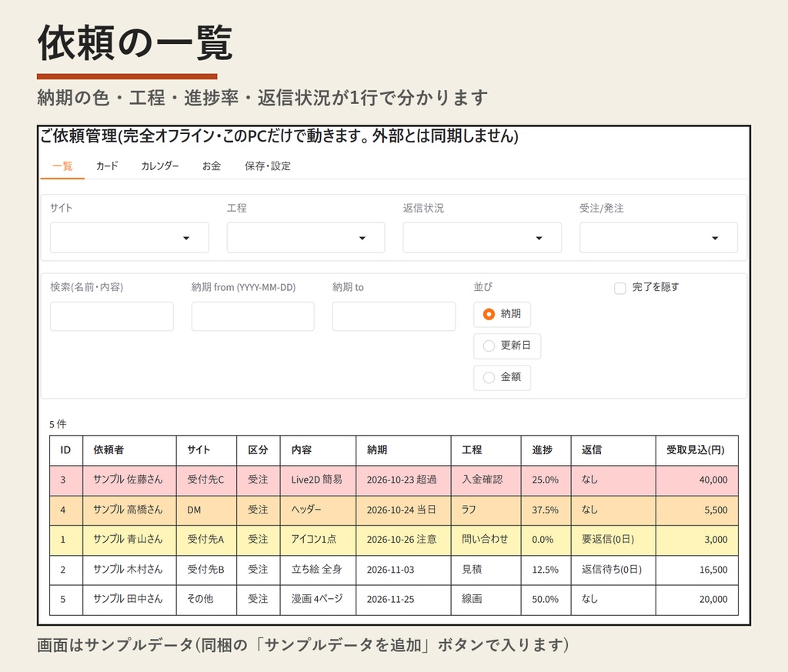Click the 漫画 4ページ content cell
Screen dimensions: 788x672
318,599
